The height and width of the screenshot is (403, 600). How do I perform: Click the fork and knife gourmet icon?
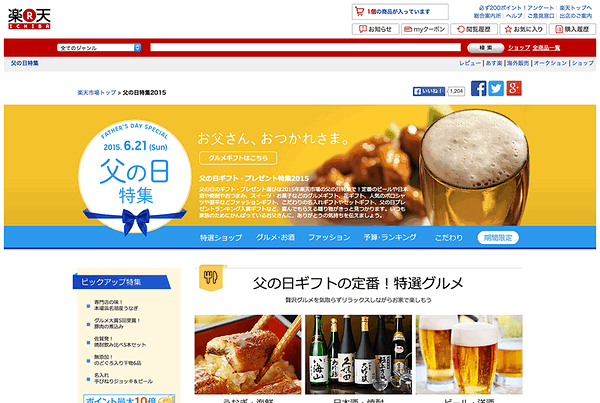point(210,277)
